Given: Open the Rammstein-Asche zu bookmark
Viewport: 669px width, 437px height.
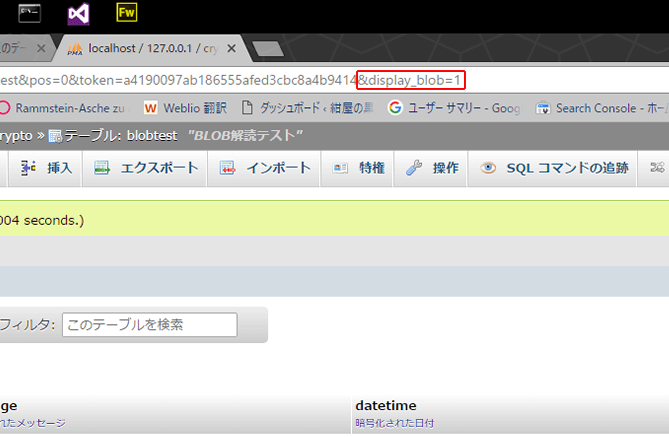Looking at the screenshot, I should point(63,108).
